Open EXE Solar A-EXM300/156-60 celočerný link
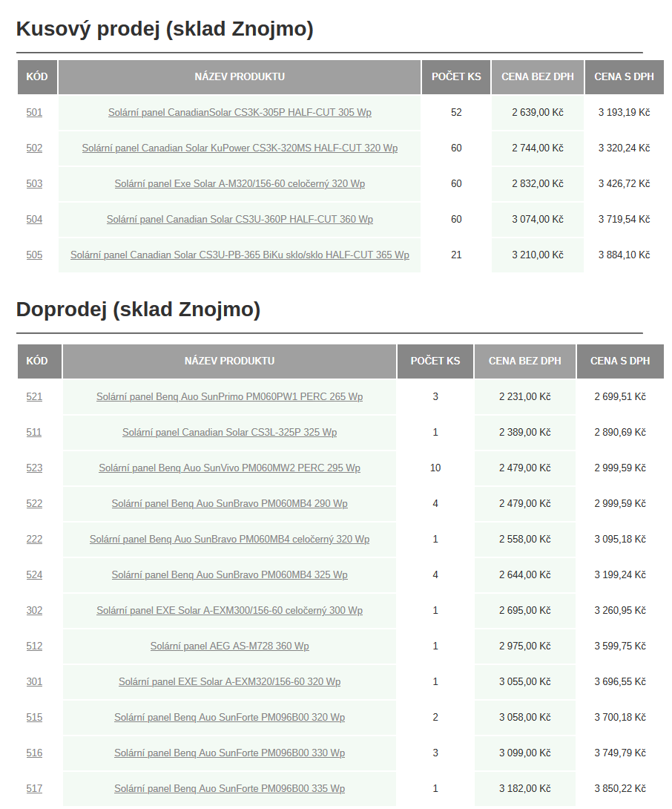Image resolution: width=672 pixels, height=809 pixels. [229, 611]
